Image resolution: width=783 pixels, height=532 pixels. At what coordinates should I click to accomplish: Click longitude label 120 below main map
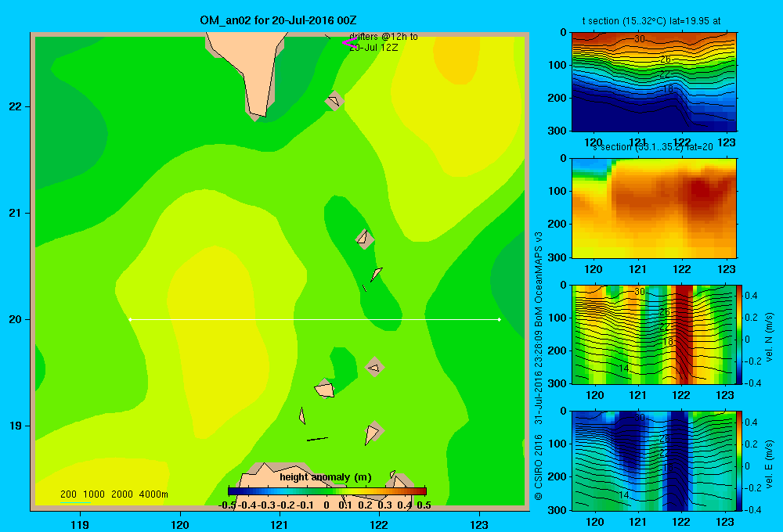coord(180,524)
